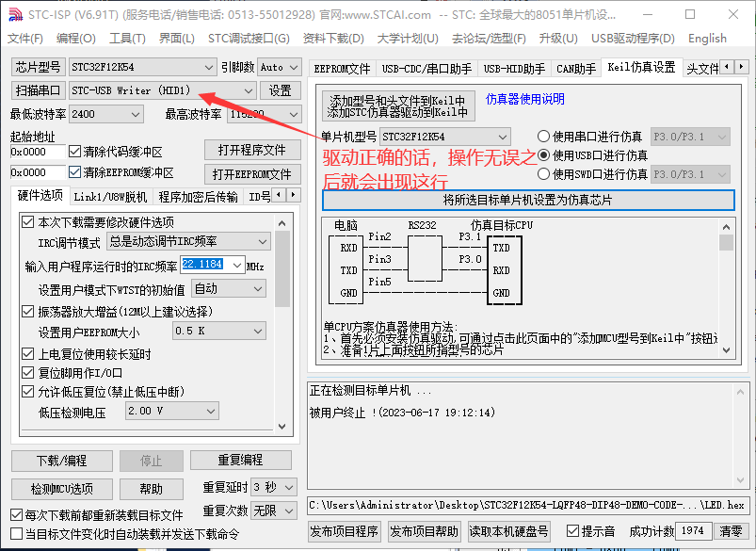This screenshot has width=756, height=551.
Task: Open the 最低波特率 2400 dropdown
Action: pyautogui.click(x=106, y=114)
